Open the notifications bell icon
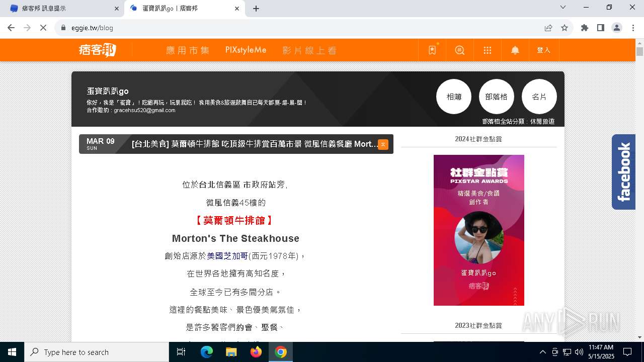Viewport: 644px width, 362px height. tap(515, 50)
